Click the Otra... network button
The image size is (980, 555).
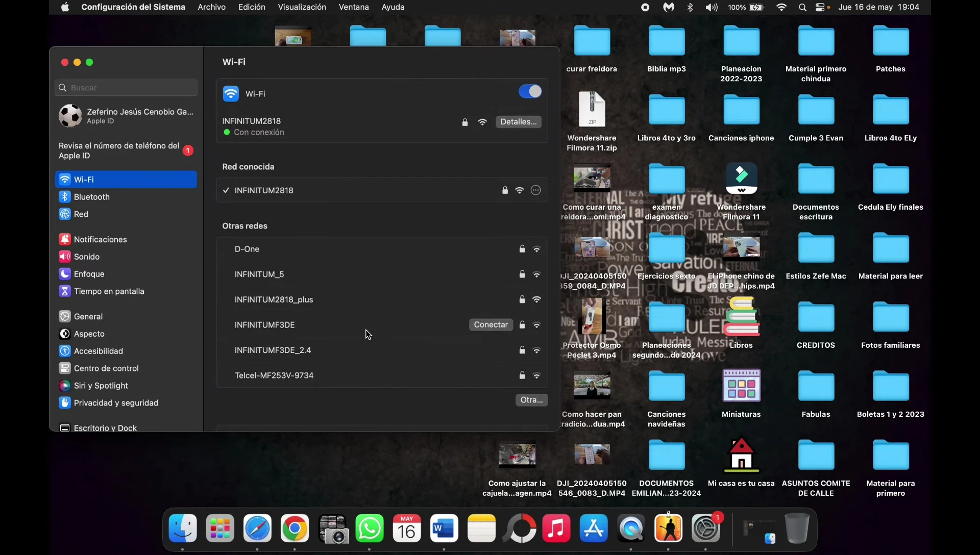point(531,400)
